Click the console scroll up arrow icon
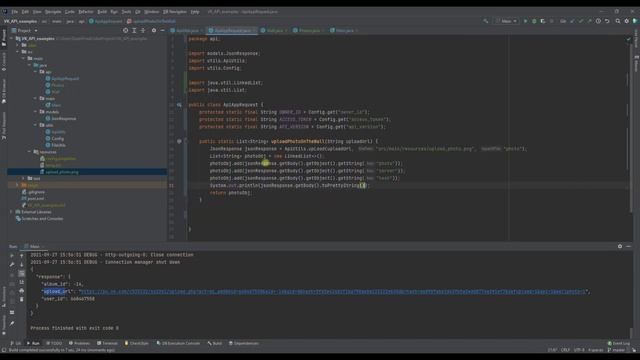 [x=22, y=256]
